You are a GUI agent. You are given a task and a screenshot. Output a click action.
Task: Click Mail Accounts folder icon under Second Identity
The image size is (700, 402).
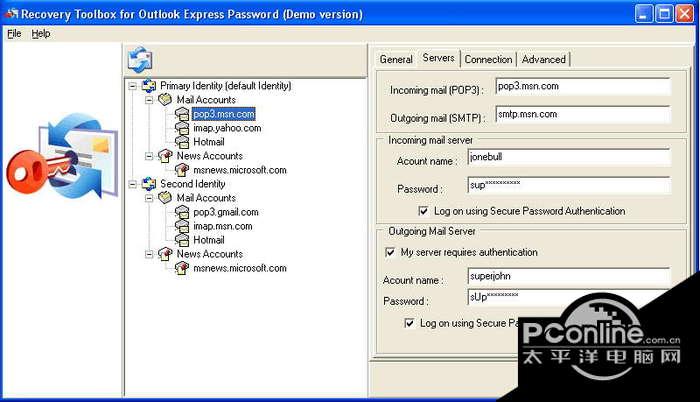165,197
